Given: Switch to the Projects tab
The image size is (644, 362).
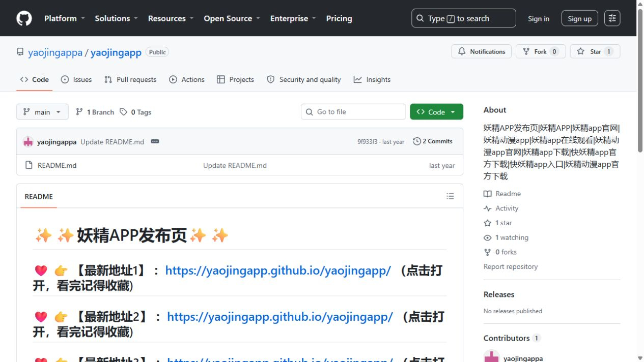Looking at the screenshot, I should [235, 79].
